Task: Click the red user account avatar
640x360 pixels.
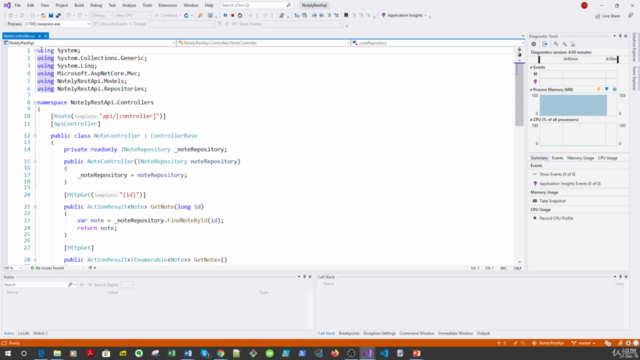Action: click(584, 5)
